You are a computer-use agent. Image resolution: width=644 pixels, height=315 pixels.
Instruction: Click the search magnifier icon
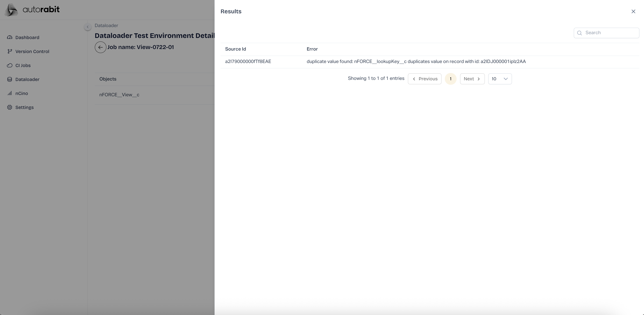pyautogui.click(x=580, y=33)
